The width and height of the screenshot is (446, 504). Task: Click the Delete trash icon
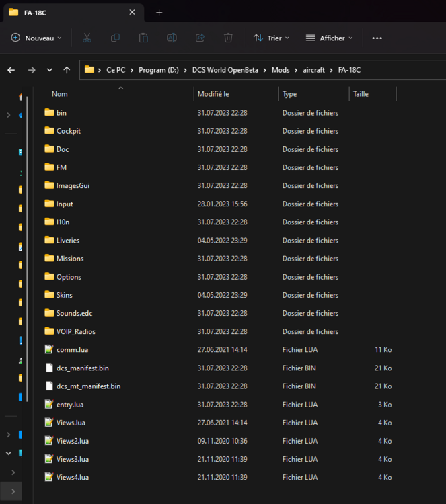pos(228,38)
